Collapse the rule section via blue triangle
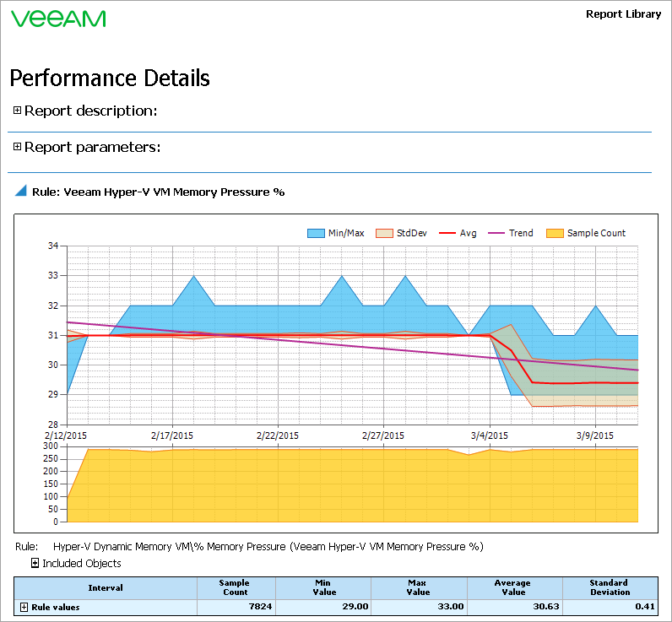The image size is (672, 622). [x=21, y=191]
